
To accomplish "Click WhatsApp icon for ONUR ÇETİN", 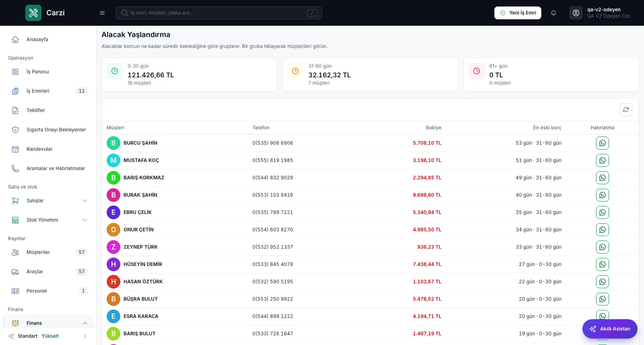I will pos(602,230).
